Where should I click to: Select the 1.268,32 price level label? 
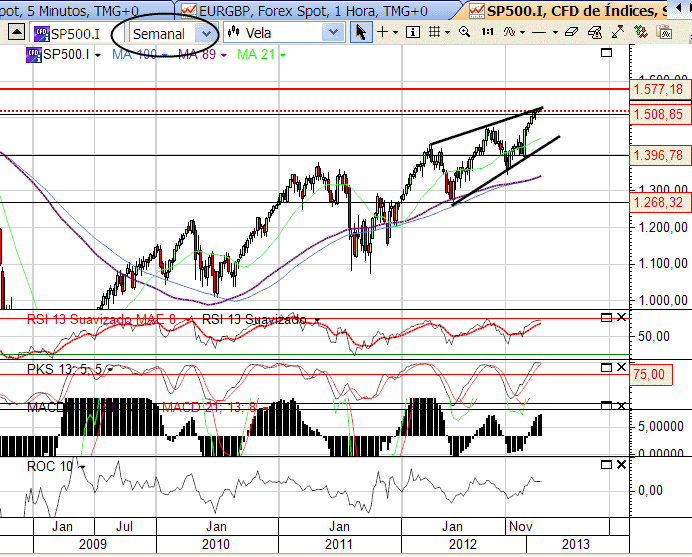(x=659, y=202)
